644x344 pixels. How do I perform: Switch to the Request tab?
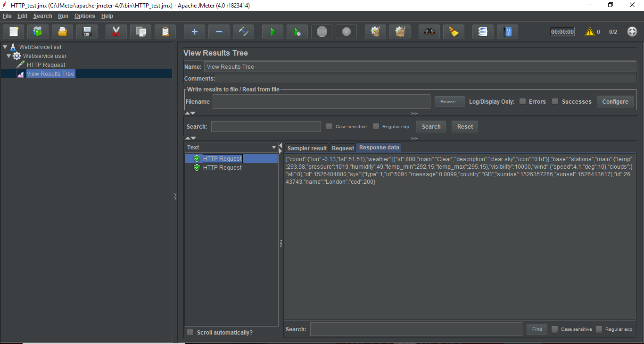coord(343,148)
